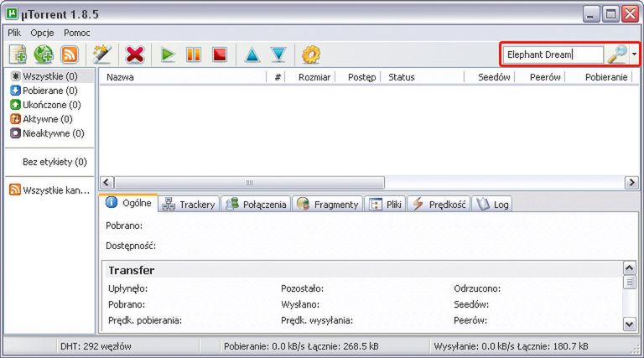Click the µTorrent title bar icon

pyautogui.click(x=13, y=14)
